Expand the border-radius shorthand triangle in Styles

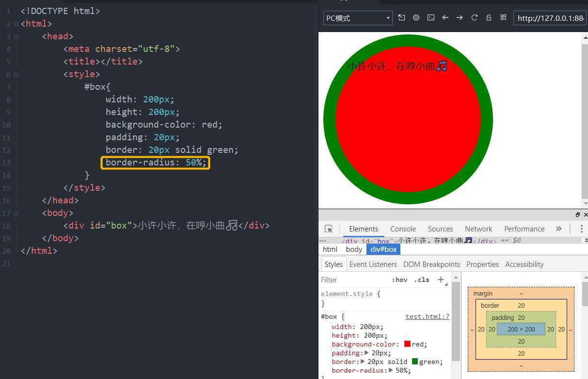(x=391, y=370)
